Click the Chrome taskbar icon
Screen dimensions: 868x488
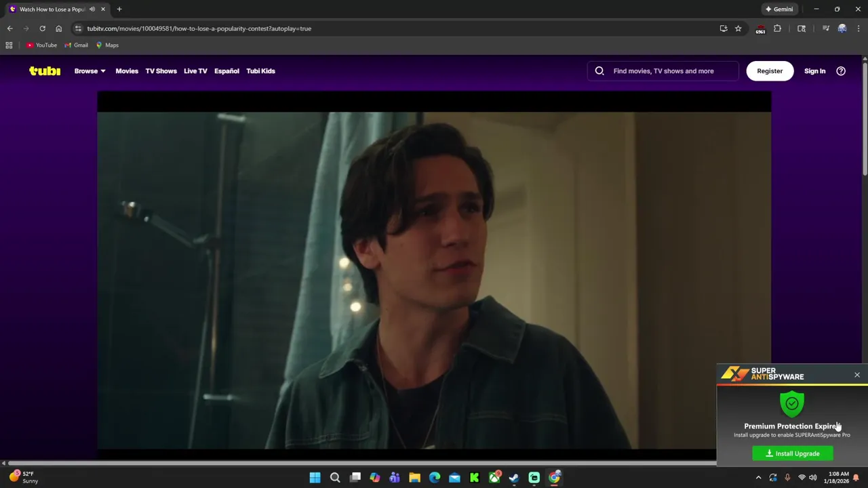tap(554, 477)
